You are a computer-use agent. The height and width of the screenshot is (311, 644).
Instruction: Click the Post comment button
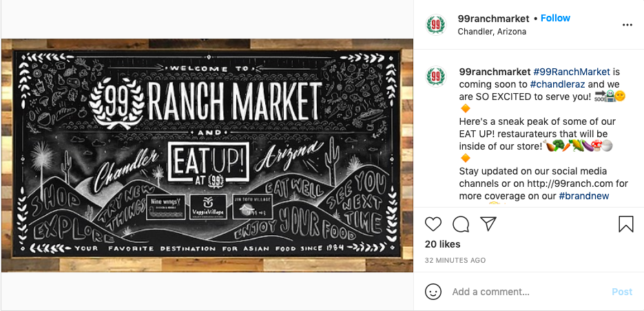point(622,292)
